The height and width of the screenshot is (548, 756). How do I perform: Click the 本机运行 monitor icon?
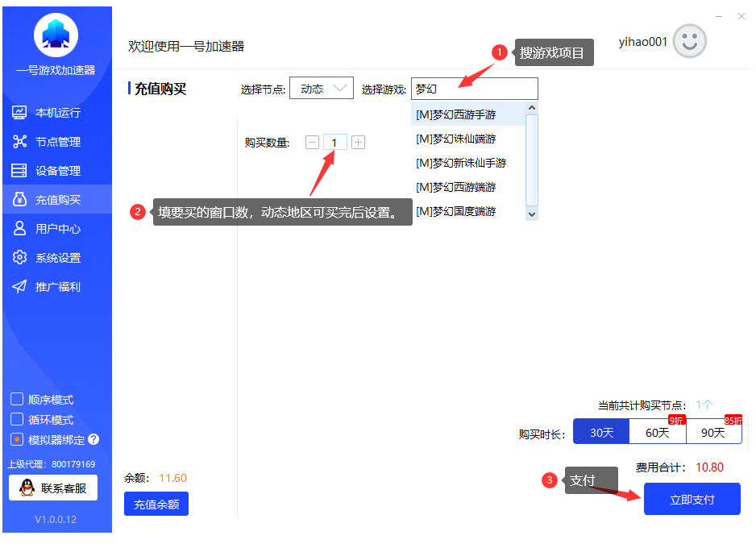click(x=19, y=113)
